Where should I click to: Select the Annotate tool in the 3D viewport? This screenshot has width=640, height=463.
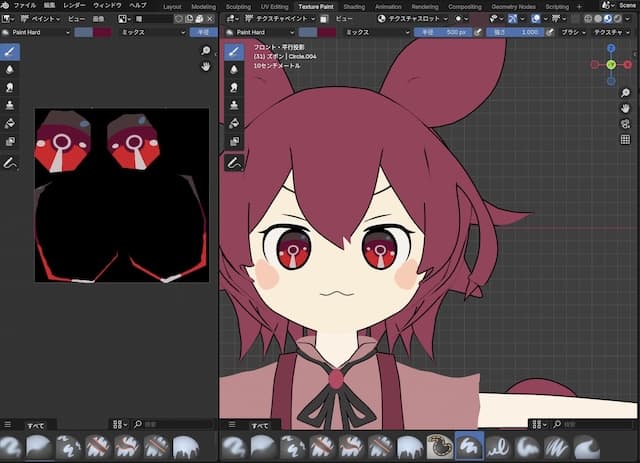pos(234,162)
